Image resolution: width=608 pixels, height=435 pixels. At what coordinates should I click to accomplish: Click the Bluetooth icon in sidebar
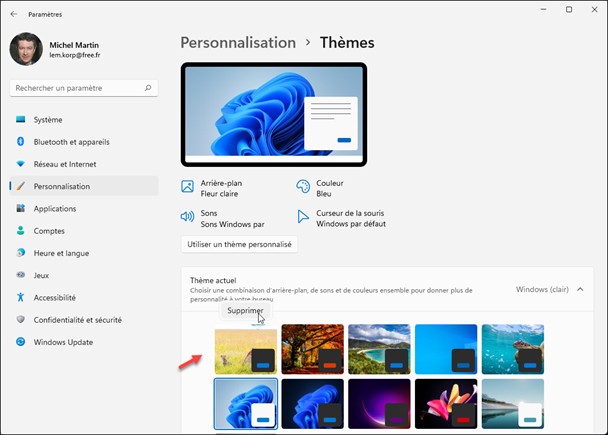tap(21, 142)
